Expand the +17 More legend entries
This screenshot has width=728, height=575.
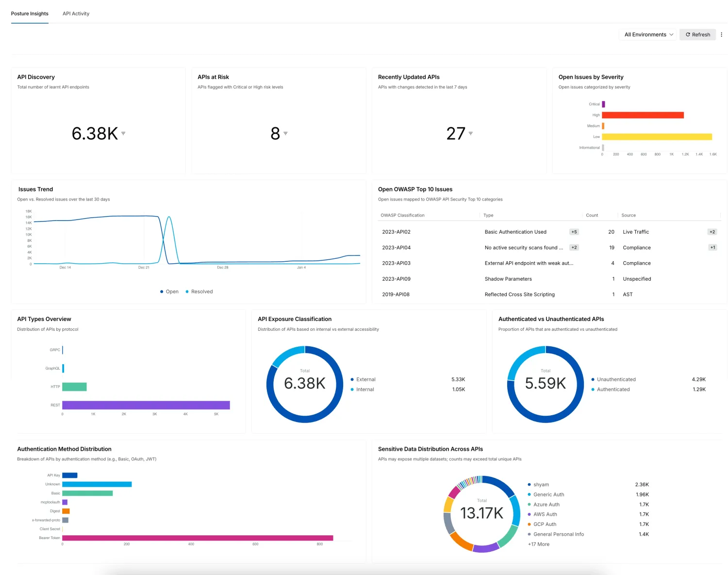click(x=539, y=544)
